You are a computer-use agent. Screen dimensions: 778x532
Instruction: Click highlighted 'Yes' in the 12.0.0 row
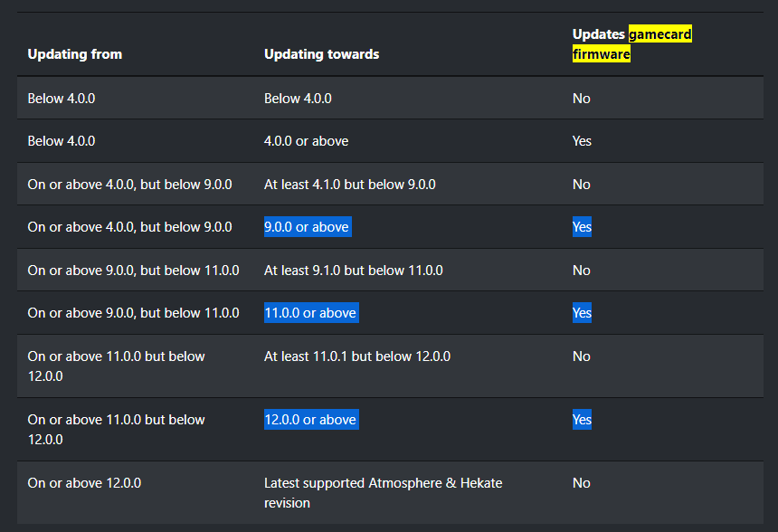tap(582, 419)
